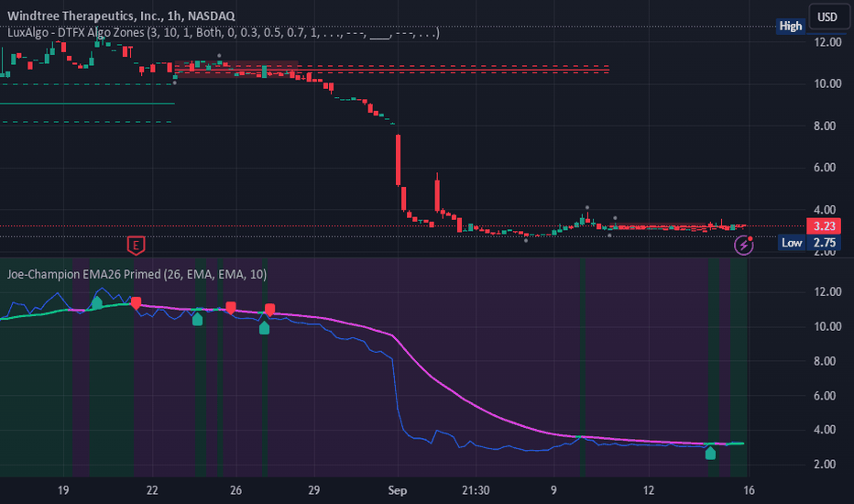Viewport: 854px width, 504px height.
Task: Select the LuxAlgo DTFX Algo Zones indicator legend
Action: [x=223, y=33]
